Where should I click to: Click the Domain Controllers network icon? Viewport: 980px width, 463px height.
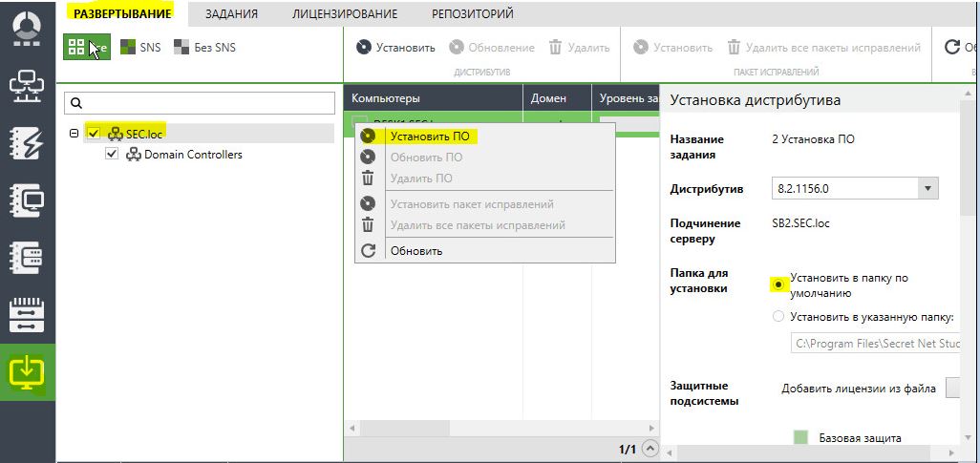point(134,155)
